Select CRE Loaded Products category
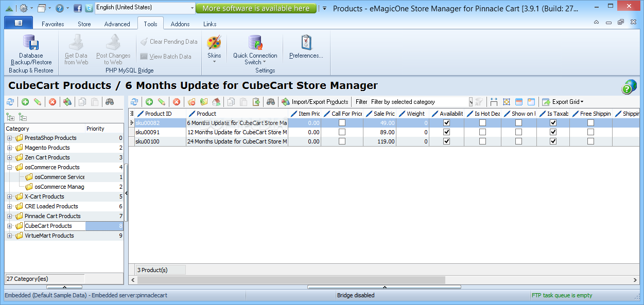This screenshot has height=305, width=644. point(51,206)
